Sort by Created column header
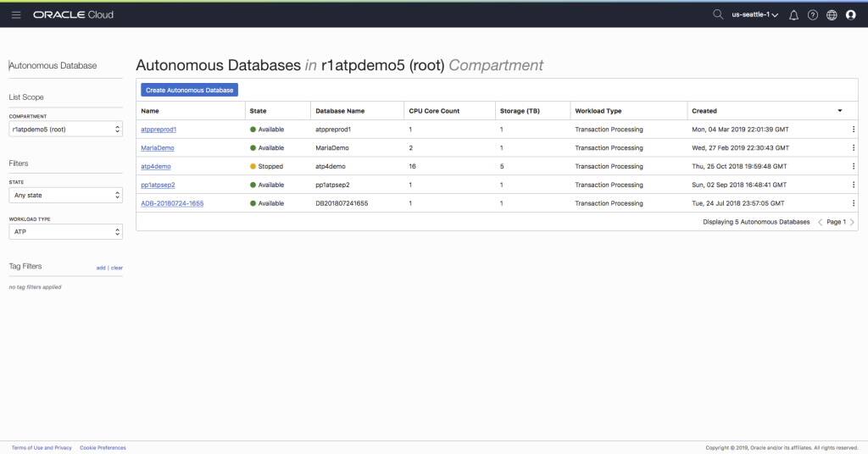Image resolution: width=868 pixels, height=454 pixels. point(704,111)
